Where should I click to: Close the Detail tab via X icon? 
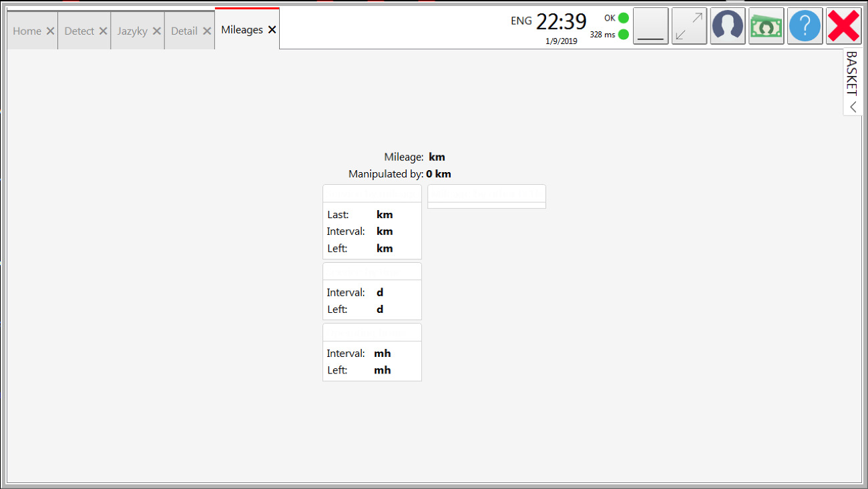[207, 31]
